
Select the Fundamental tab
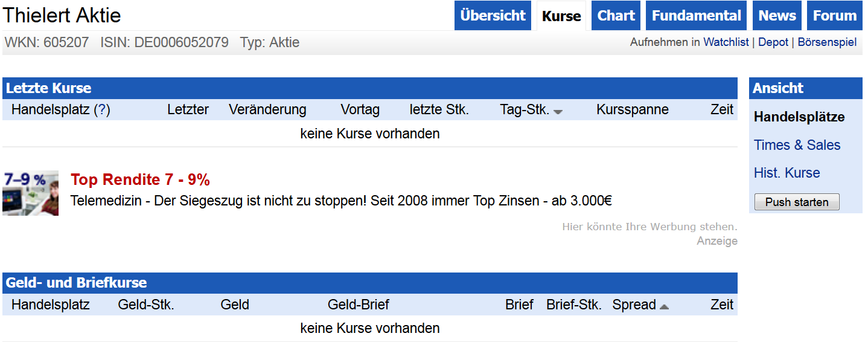tap(696, 16)
